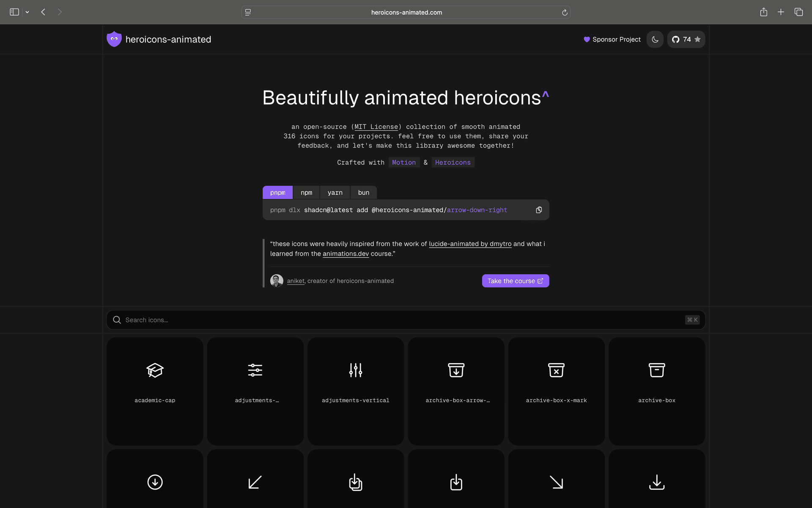The image size is (812, 508).
Task: Open the Sponsor Project link
Action: [x=612, y=39]
